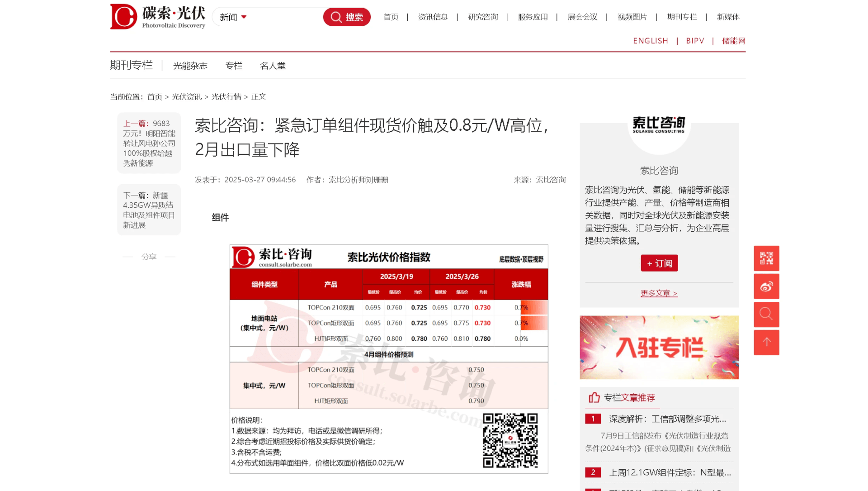The height and width of the screenshot is (491, 868).
Task: Switch to the ENGLISH site version
Action: click(x=651, y=41)
